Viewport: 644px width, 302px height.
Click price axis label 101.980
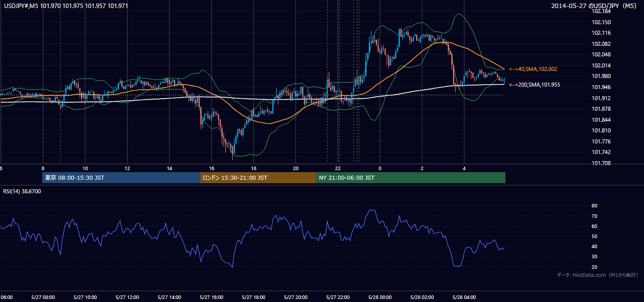coord(602,77)
